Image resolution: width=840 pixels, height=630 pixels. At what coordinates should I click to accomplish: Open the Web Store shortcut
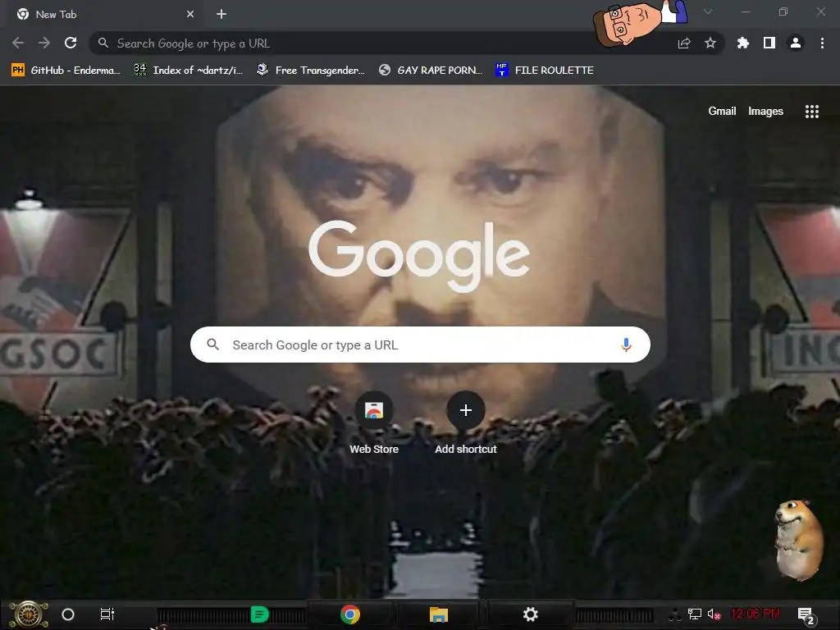[374, 423]
